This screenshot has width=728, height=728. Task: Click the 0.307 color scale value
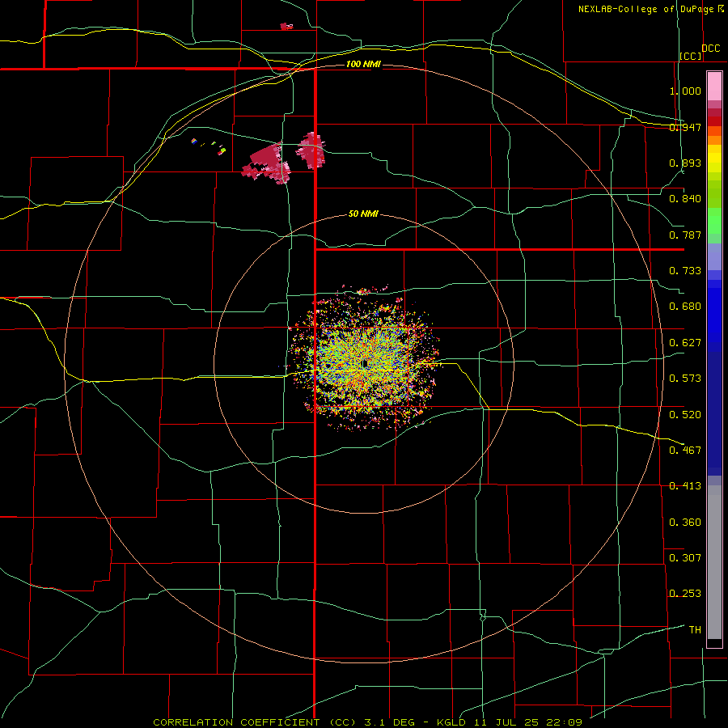click(x=685, y=558)
